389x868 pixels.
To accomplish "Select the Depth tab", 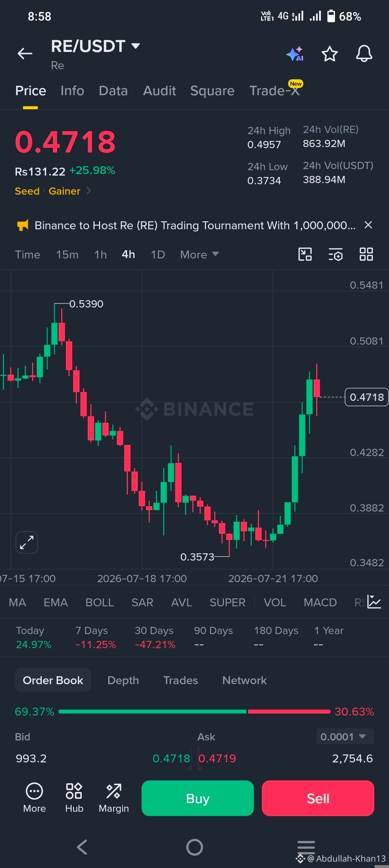I will pyautogui.click(x=123, y=680).
